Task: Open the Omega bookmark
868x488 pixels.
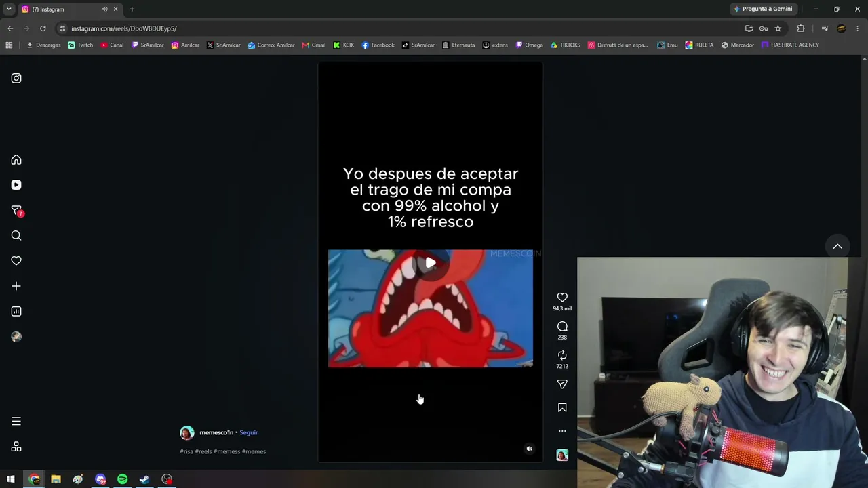Action: (529, 45)
